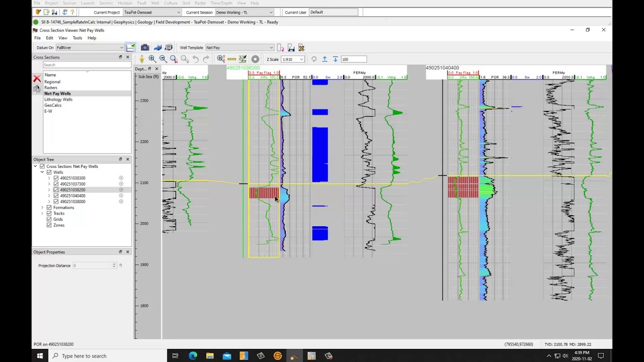The height and width of the screenshot is (362, 644).
Task: Click the red X delete icon
Action: [37, 79]
